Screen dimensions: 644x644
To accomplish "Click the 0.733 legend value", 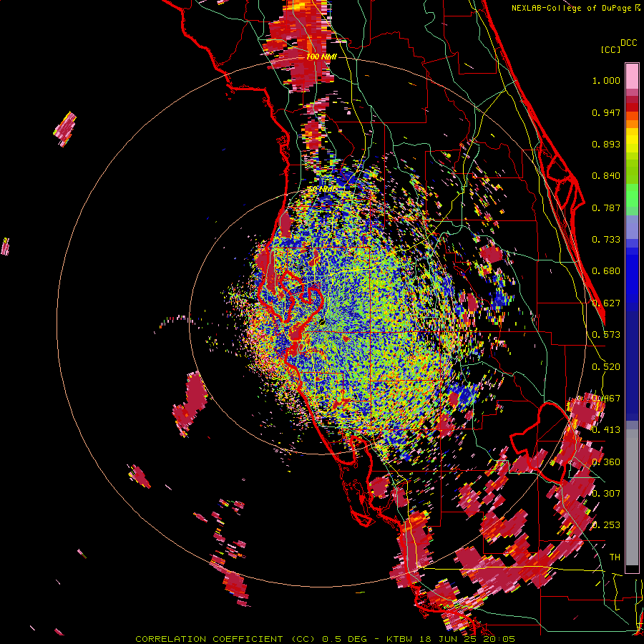I will 606,240.
